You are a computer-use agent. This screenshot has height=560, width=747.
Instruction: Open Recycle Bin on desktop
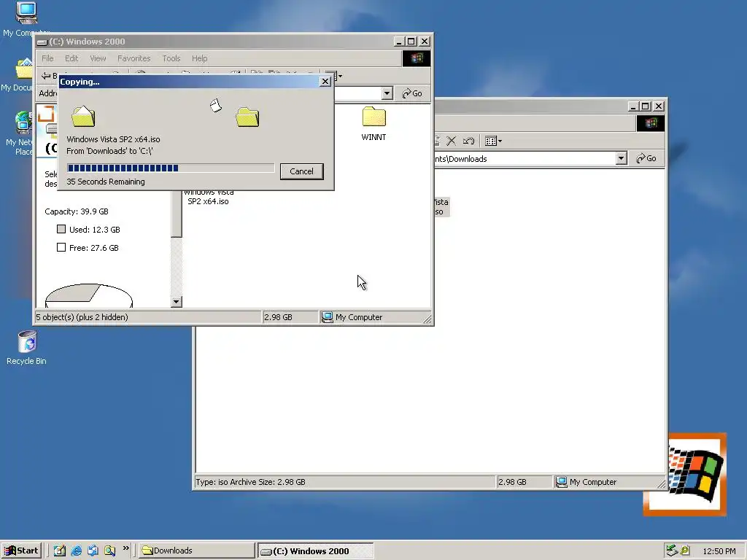point(27,348)
